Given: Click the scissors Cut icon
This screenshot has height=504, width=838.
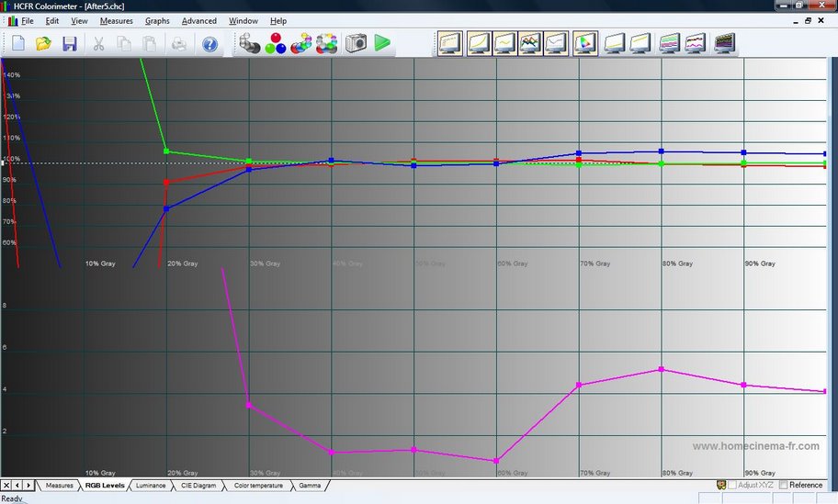Looking at the screenshot, I should 98,43.
